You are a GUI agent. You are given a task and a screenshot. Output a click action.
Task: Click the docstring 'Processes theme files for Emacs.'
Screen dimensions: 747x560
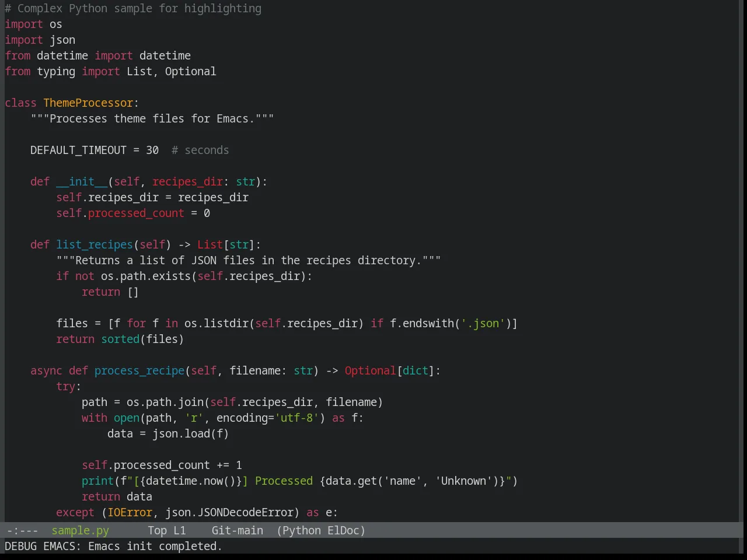point(152,118)
